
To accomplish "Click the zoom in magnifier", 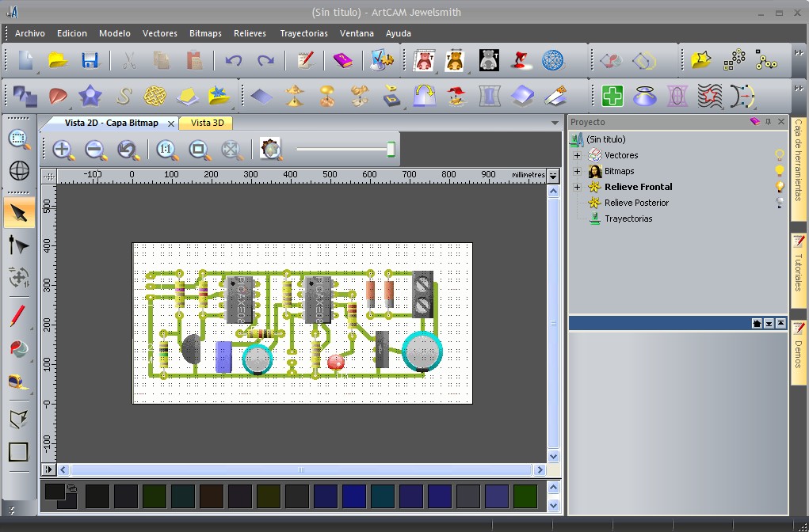I will tap(63, 150).
